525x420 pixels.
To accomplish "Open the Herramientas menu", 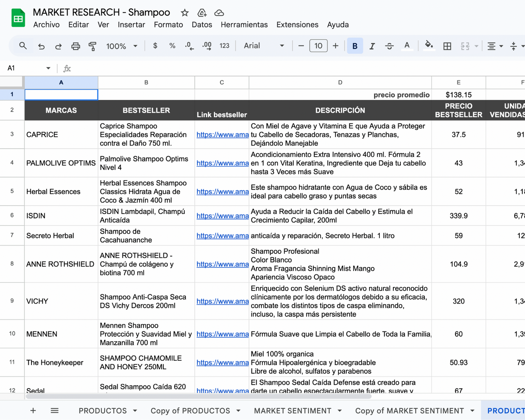I will (x=244, y=25).
